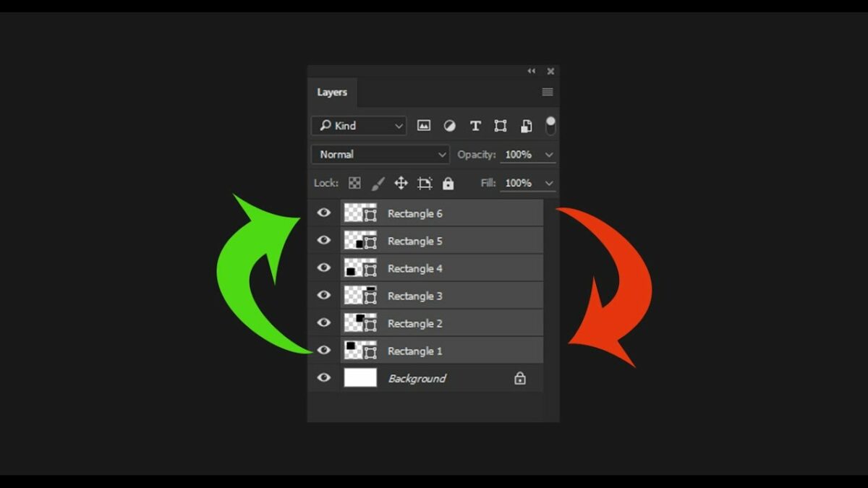This screenshot has height=488, width=868.
Task: Click lock position move icon
Action: click(401, 184)
